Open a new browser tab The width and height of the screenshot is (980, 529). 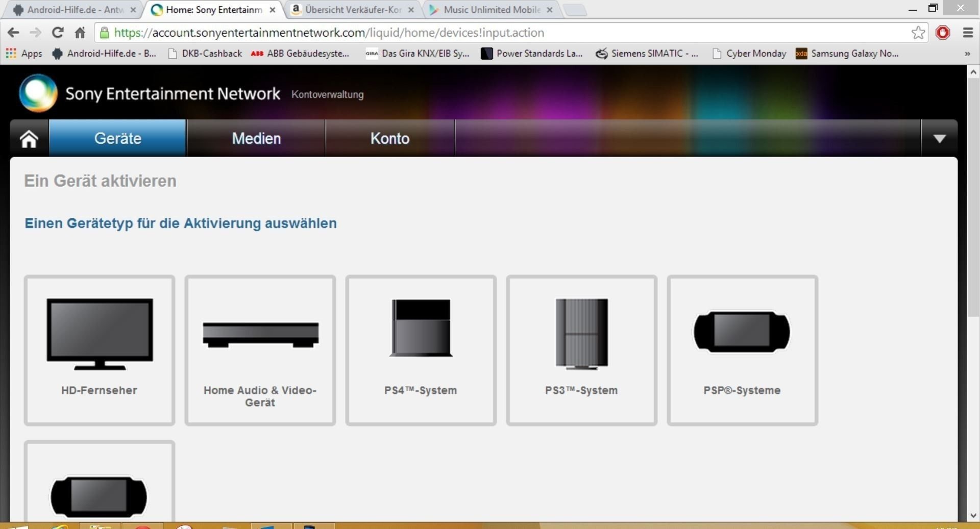click(575, 10)
